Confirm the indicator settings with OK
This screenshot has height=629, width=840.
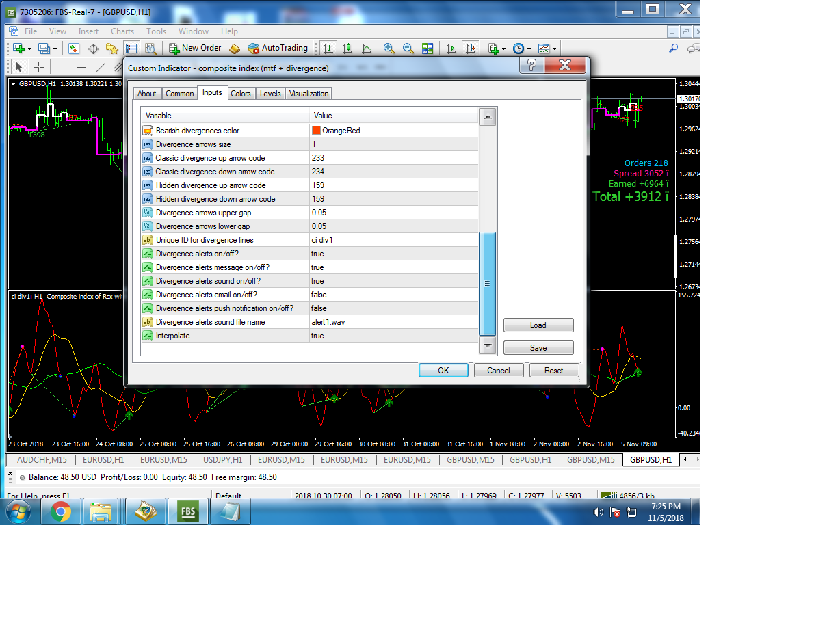coord(444,371)
